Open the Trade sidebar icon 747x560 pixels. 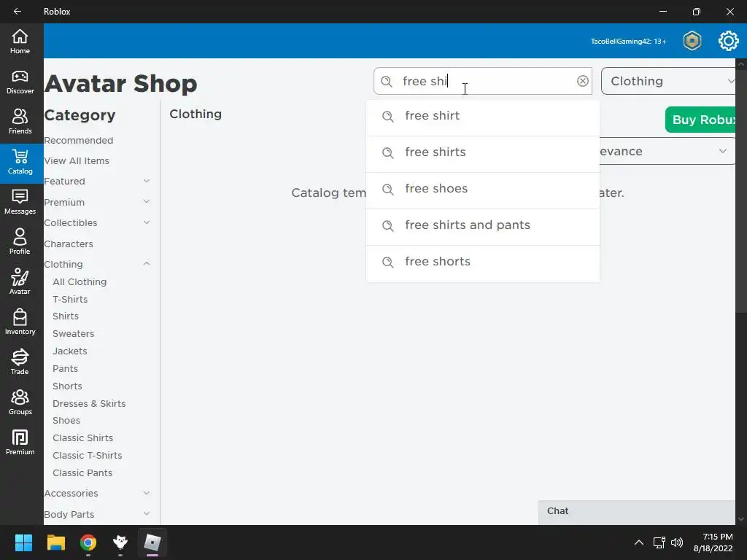tap(20, 362)
